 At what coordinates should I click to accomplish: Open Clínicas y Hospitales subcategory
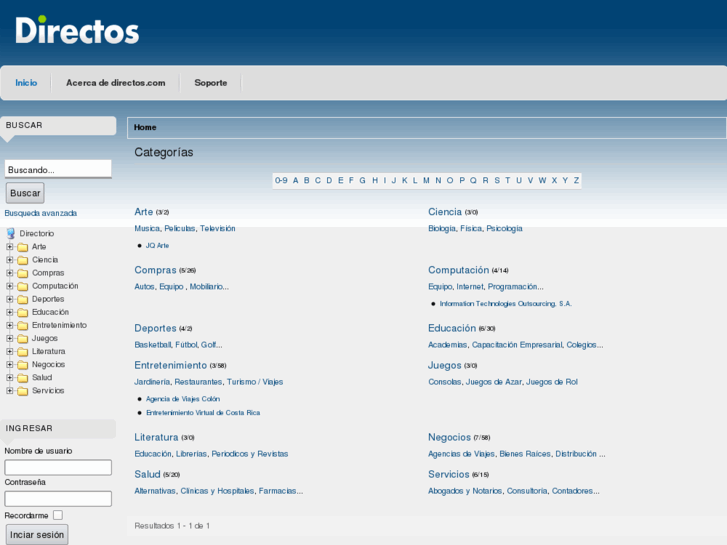point(217,491)
